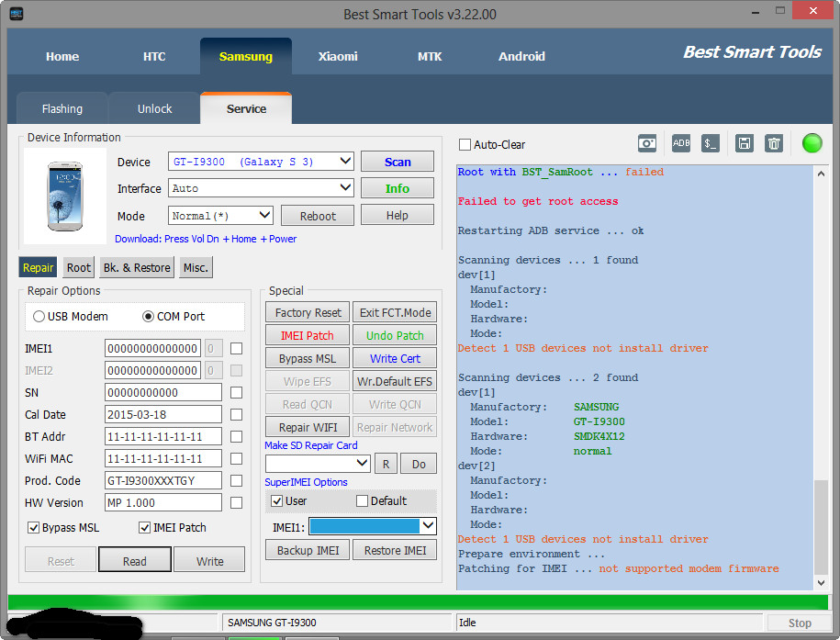Click the Do button
This screenshot has height=640, width=840.
pyautogui.click(x=419, y=464)
